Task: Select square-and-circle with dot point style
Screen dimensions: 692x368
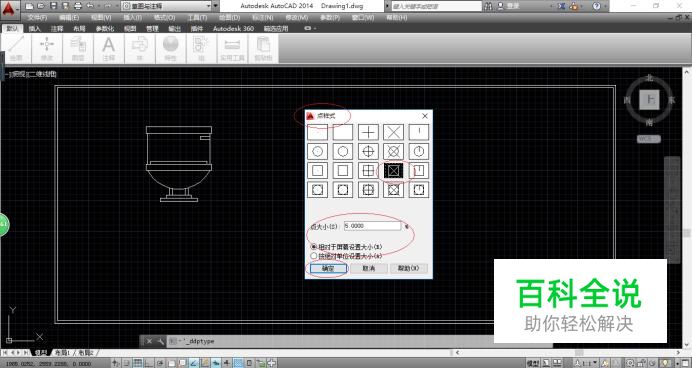Action: (317, 190)
